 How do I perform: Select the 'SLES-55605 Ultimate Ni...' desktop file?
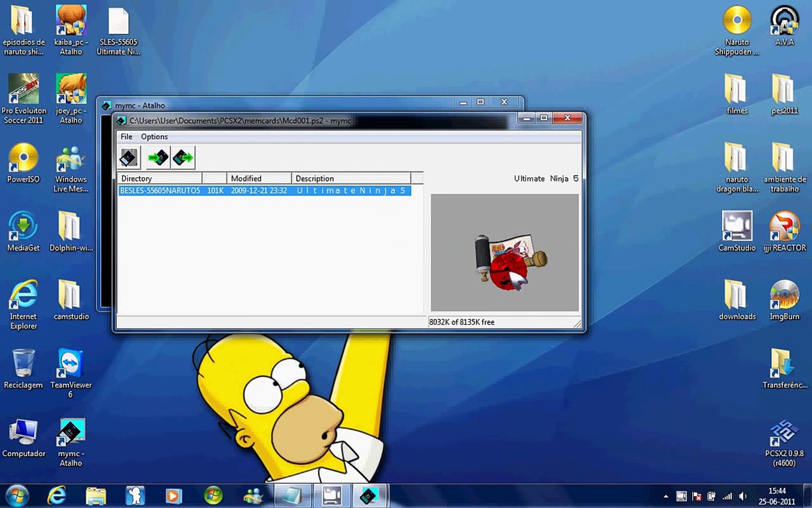(118, 31)
